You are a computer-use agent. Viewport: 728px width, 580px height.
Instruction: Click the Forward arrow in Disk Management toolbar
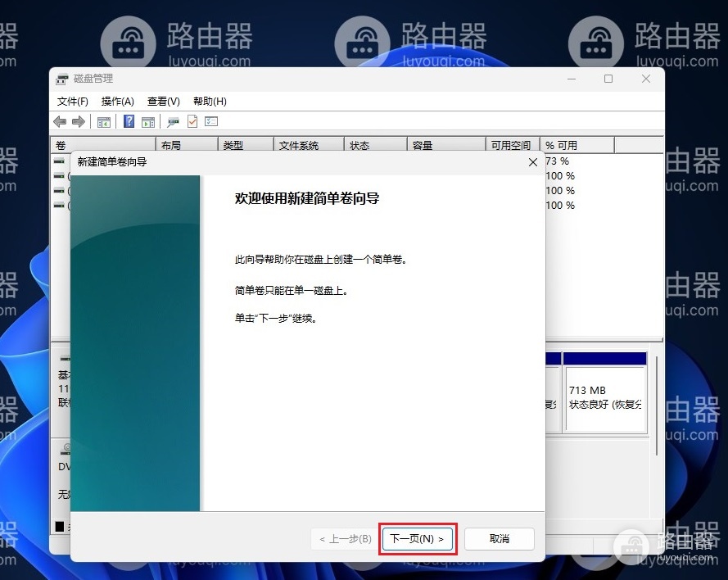[79, 122]
